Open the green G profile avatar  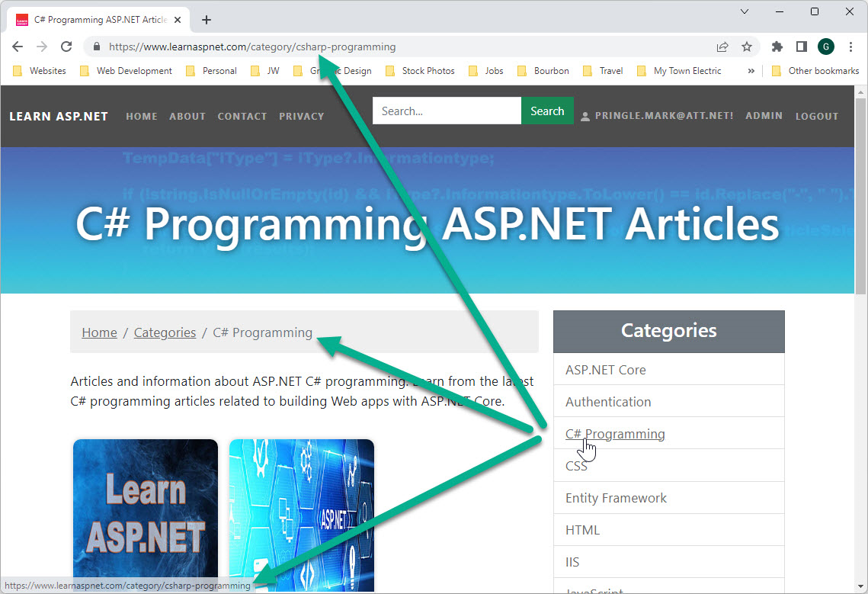(826, 47)
